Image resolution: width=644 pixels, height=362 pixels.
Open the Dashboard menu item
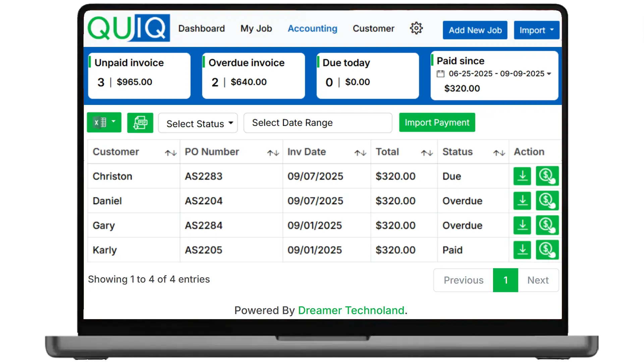202,28
